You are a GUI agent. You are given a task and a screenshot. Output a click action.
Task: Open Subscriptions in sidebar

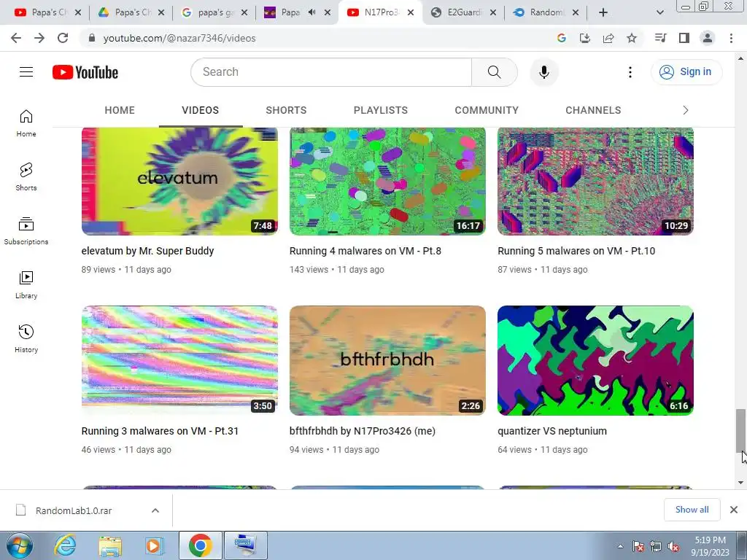[26, 231]
